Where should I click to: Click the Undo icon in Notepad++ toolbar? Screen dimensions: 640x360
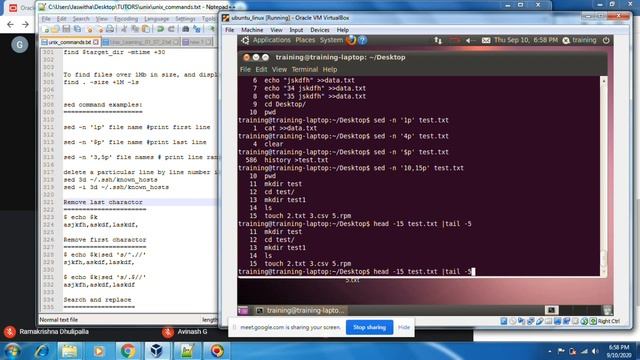tap(160, 29)
